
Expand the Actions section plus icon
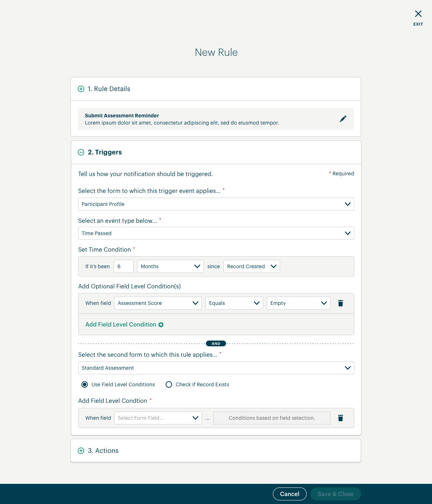coord(81,451)
